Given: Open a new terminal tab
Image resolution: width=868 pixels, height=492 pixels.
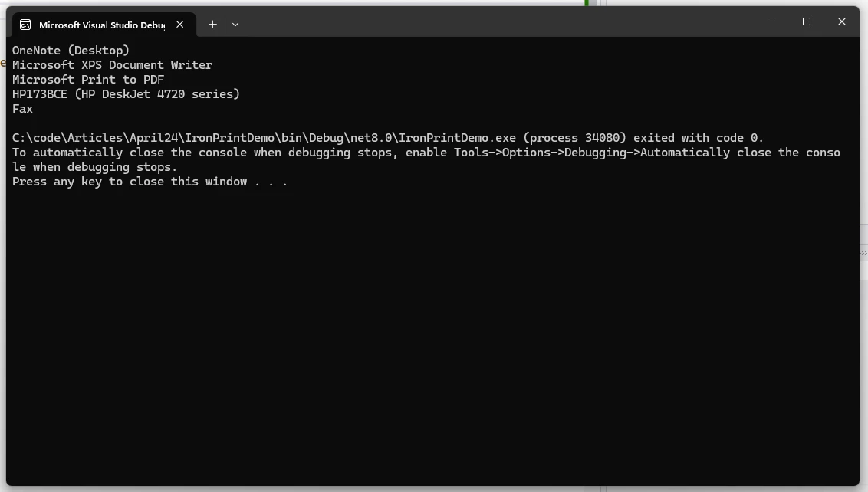Looking at the screenshot, I should click(x=213, y=25).
